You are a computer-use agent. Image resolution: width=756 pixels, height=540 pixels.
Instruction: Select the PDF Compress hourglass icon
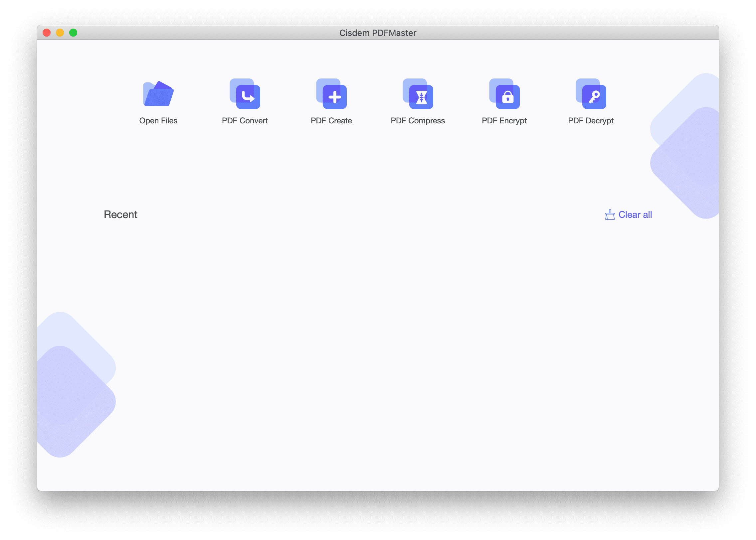(x=418, y=94)
